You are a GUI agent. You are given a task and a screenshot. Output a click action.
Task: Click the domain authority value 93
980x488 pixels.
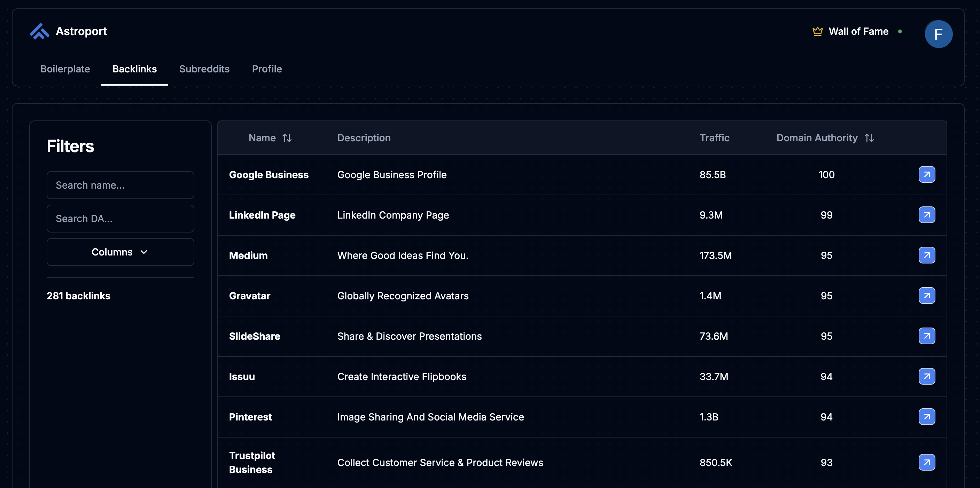tap(826, 462)
